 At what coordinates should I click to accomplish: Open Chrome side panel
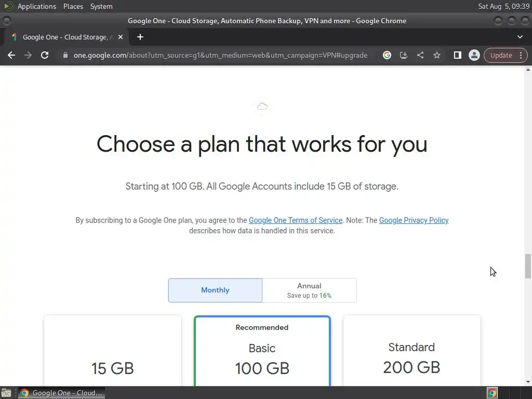tap(457, 55)
